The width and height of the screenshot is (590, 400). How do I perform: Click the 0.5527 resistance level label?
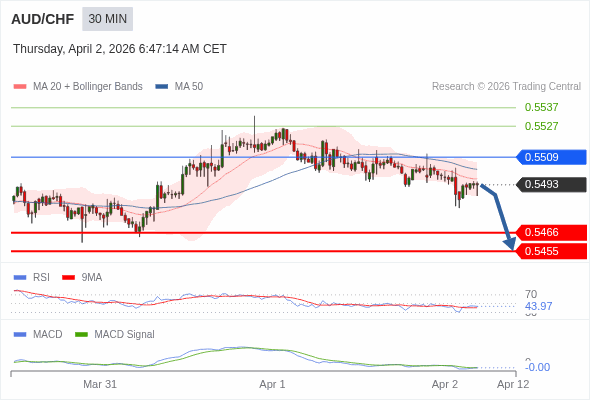pyautogui.click(x=541, y=126)
